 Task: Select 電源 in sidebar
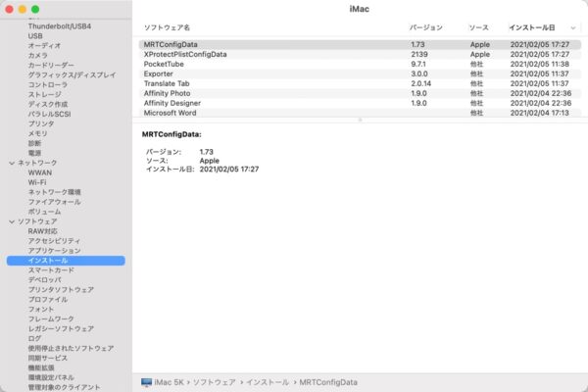click(x=34, y=153)
